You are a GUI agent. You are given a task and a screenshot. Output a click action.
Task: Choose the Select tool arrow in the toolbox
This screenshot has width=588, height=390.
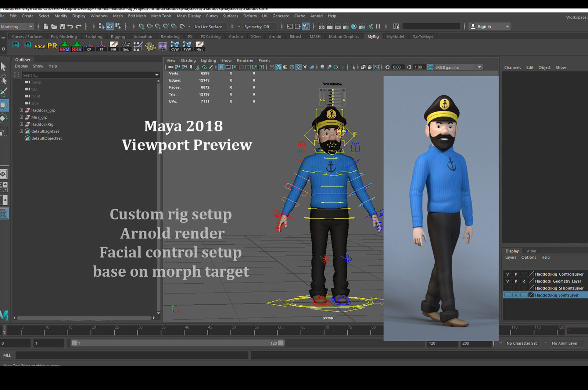point(4,67)
